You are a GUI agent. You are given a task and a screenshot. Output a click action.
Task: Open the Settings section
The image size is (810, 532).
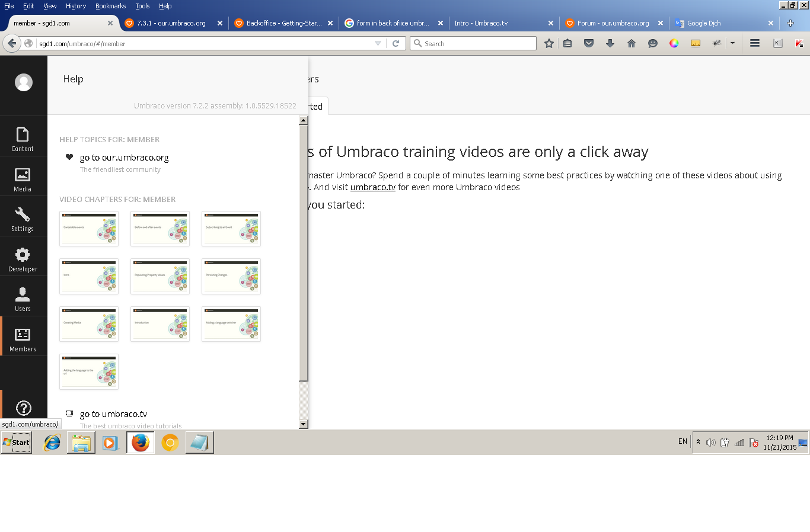click(x=23, y=219)
